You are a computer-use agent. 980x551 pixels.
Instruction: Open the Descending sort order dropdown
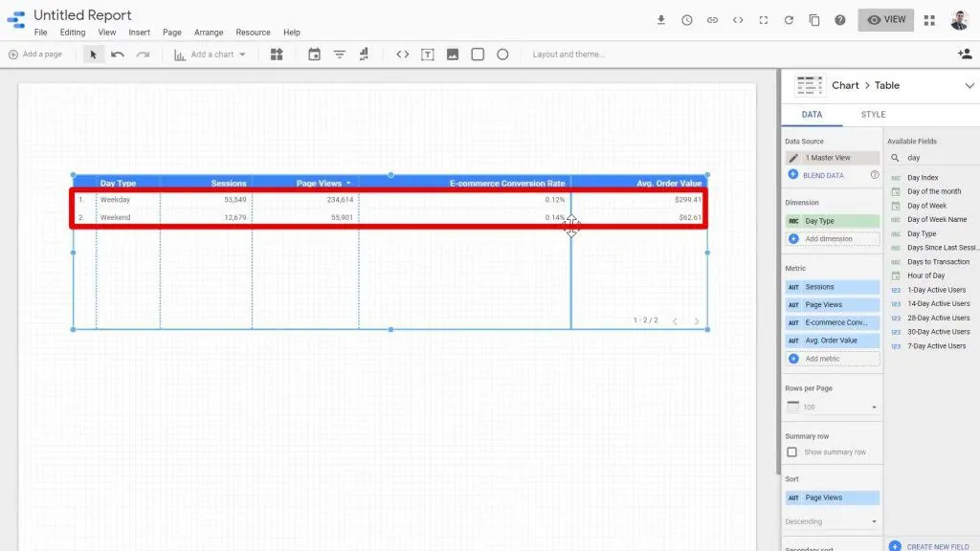coord(832,521)
